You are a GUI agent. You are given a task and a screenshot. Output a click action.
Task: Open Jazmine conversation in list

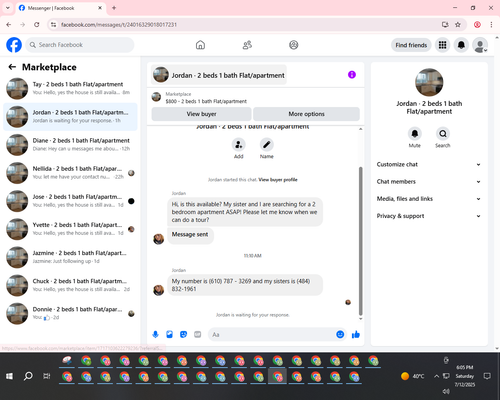(x=70, y=257)
